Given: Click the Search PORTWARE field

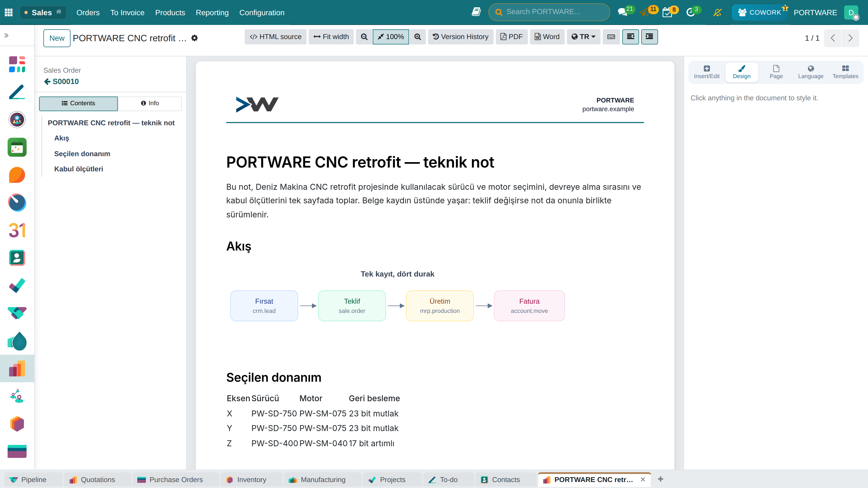Looking at the screenshot, I should 549,12.
